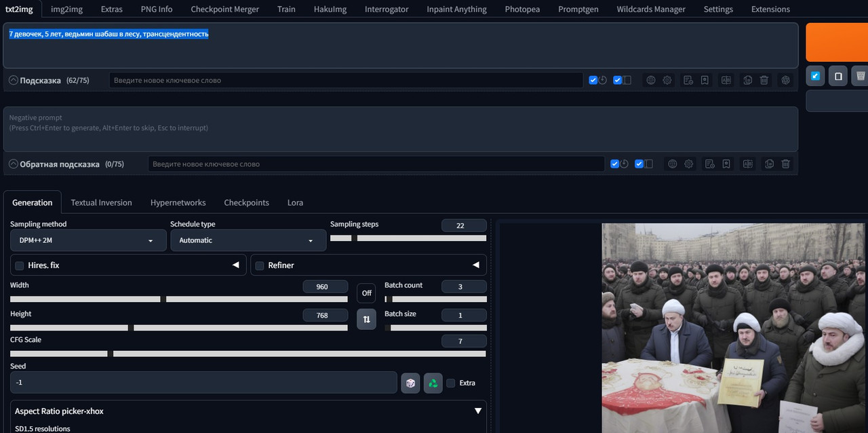This screenshot has width=868, height=433.
Task: Toggle panel layout checkbox in Обратная подсказка row
Action: click(x=639, y=164)
